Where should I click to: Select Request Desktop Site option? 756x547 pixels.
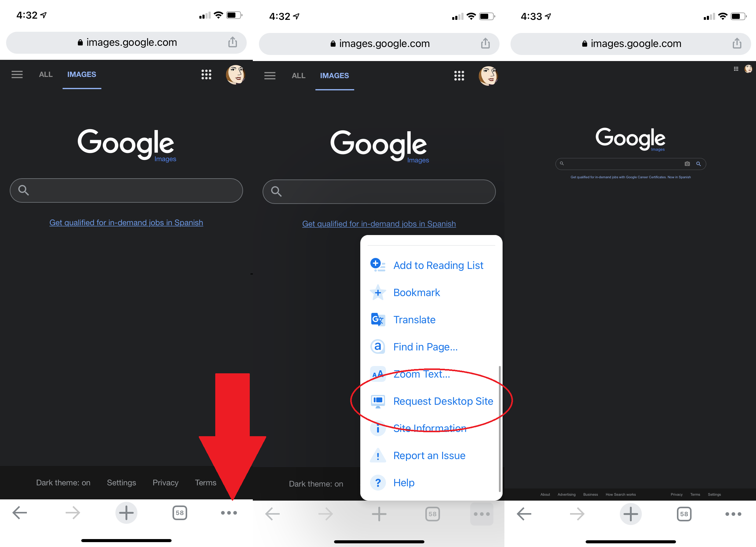click(442, 401)
